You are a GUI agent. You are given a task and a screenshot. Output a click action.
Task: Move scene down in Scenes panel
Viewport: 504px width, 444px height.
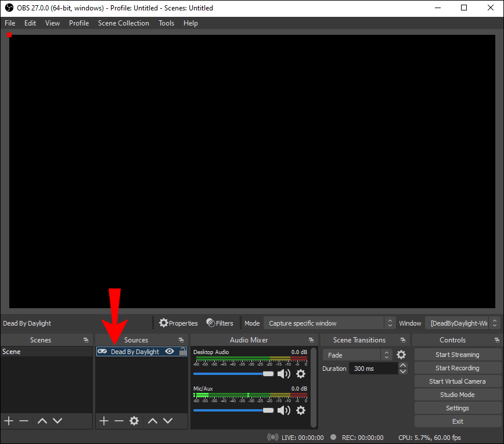pos(57,421)
